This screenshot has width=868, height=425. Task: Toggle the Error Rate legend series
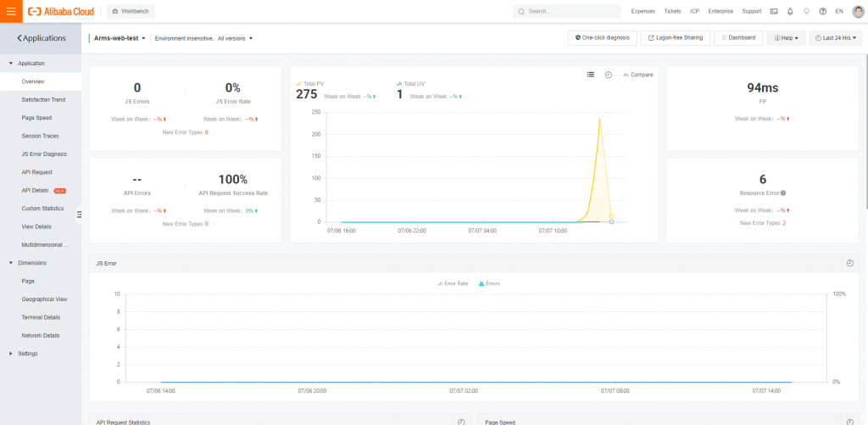click(x=453, y=283)
